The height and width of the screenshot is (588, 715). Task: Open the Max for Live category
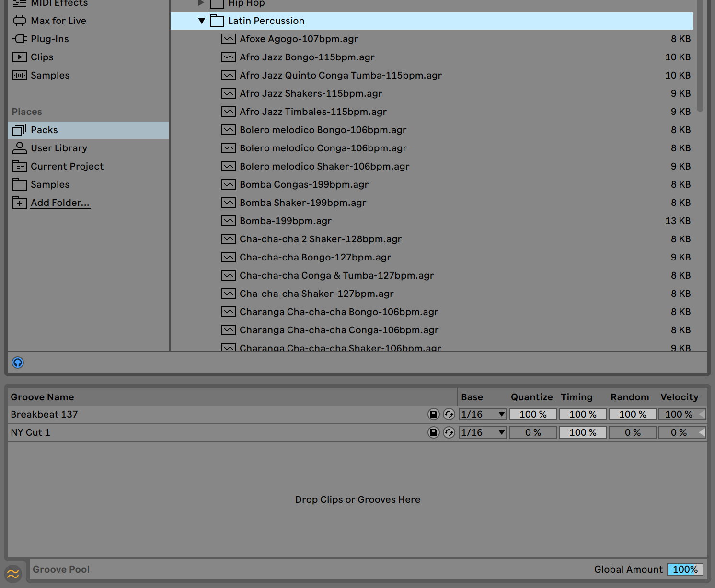click(x=58, y=21)
